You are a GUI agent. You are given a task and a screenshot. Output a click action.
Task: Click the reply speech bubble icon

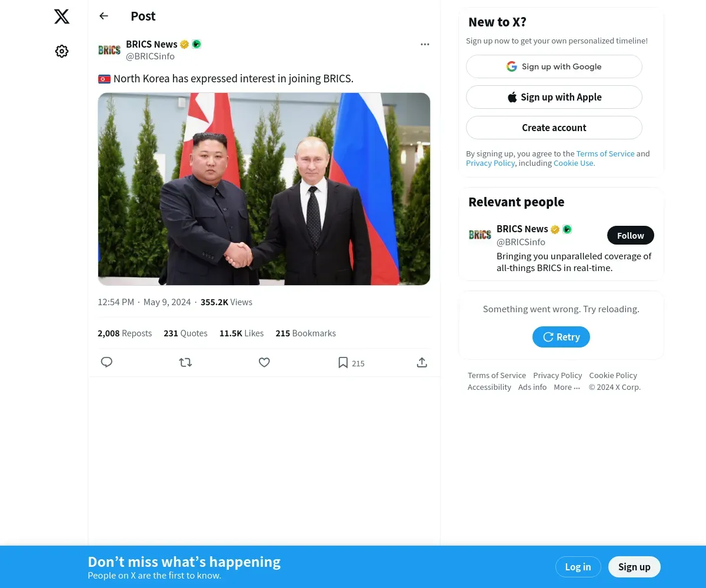tap(106, 362)
